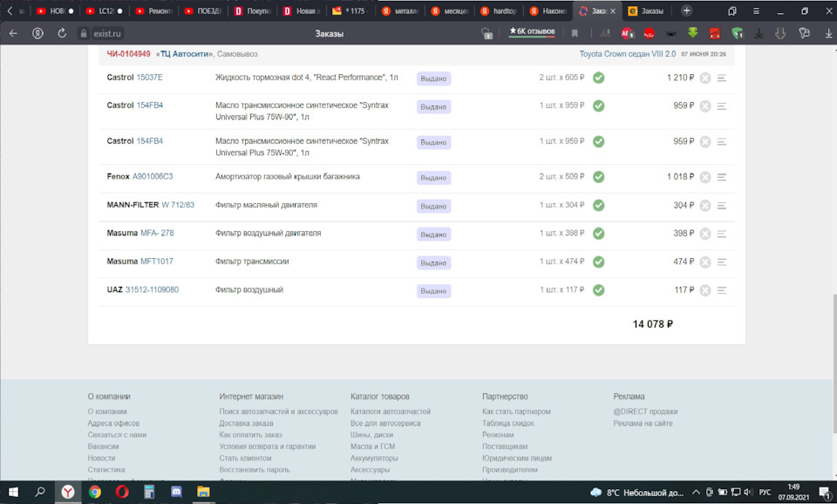Open row menu for UAZ 31512-1109080
This screenshot has height=504, width=837.
722,289
